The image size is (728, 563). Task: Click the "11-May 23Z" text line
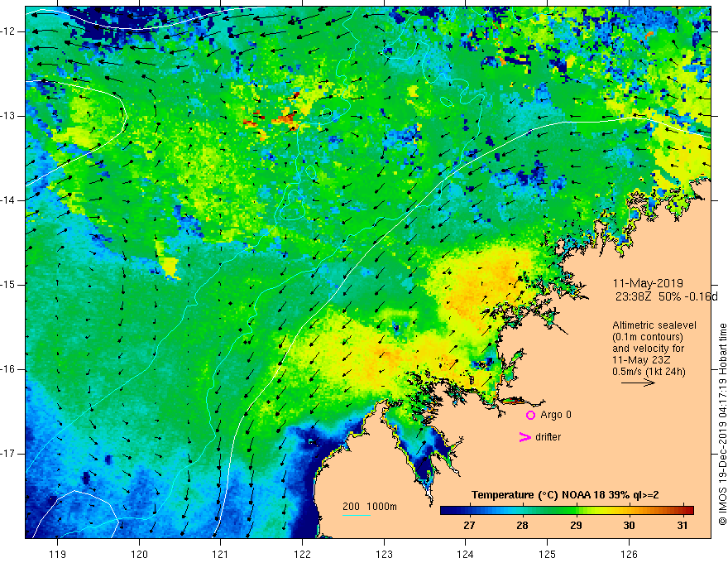641,360
